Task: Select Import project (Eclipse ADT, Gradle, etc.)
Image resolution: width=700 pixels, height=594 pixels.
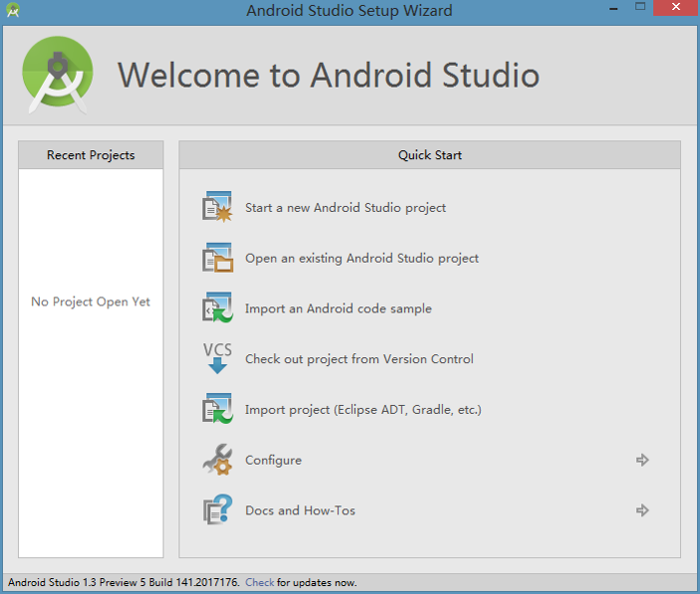Action: pyautogui.click(x=363, y=409)
